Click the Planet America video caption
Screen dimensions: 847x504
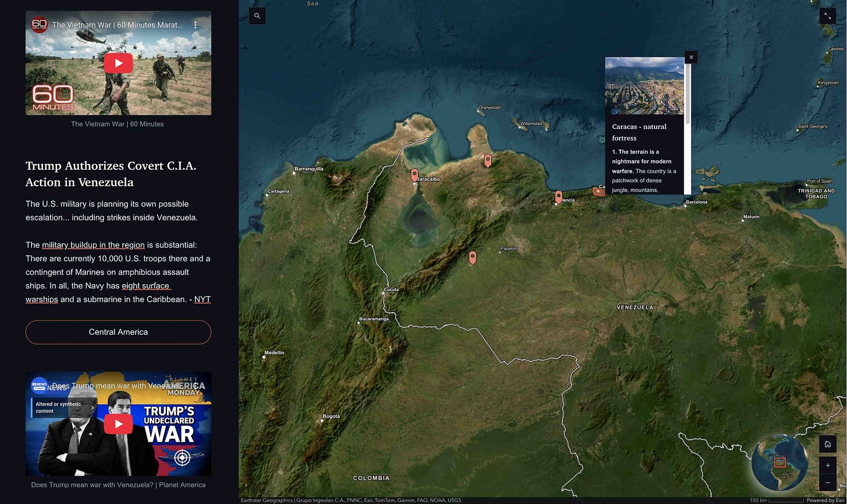pos(118,485)
